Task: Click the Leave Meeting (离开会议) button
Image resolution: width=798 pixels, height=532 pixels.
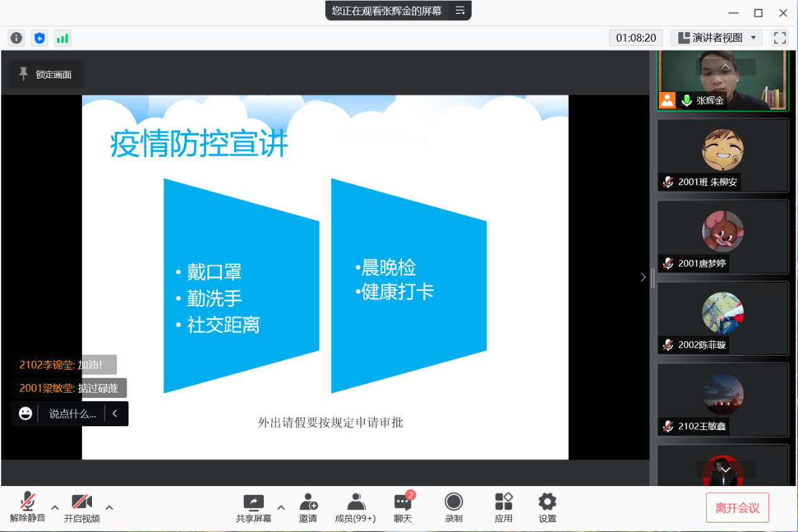Action: pos(737,508)
